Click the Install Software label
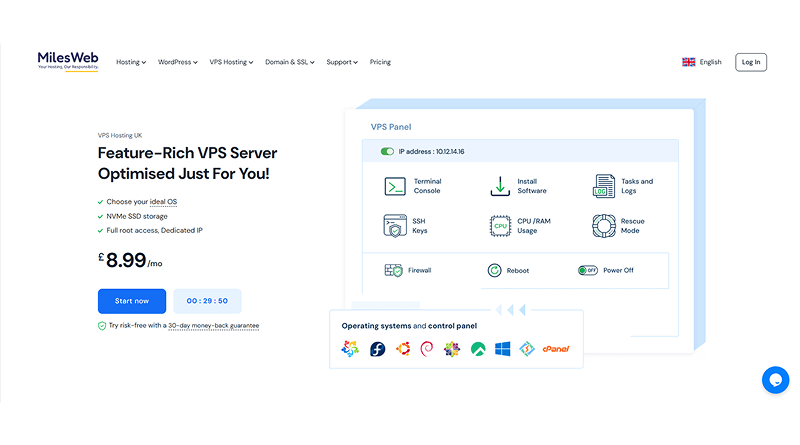The width and height of the screenshot is (800, 445). tap(532, 186)
